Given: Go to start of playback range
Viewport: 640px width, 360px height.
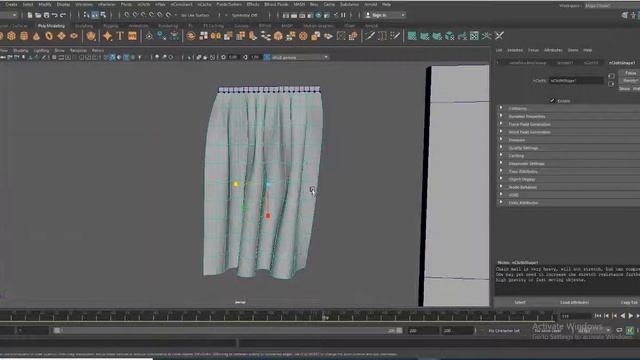Looking at the screenshot, I should 598,316.
